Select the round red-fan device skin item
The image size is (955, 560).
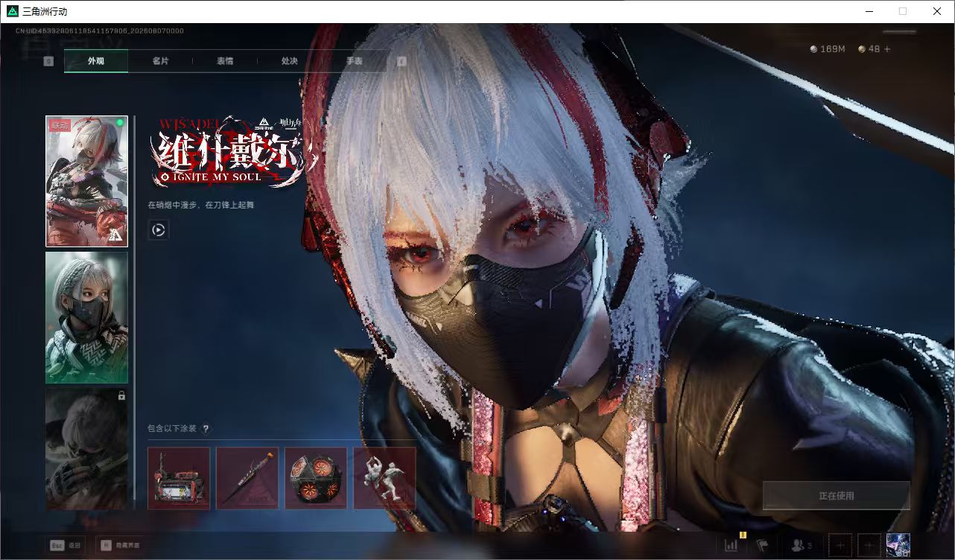click(316, 478)
